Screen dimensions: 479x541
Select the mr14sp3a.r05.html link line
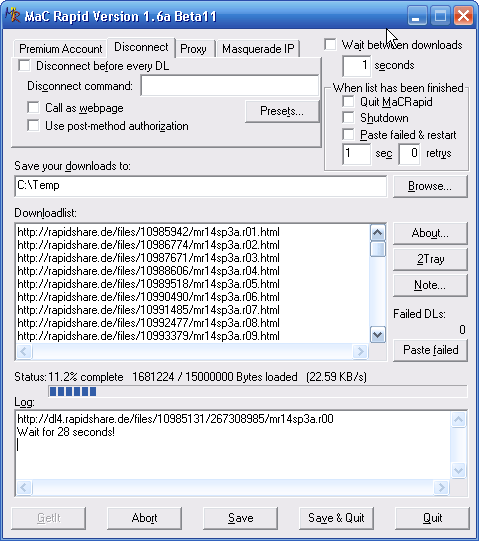148,284
